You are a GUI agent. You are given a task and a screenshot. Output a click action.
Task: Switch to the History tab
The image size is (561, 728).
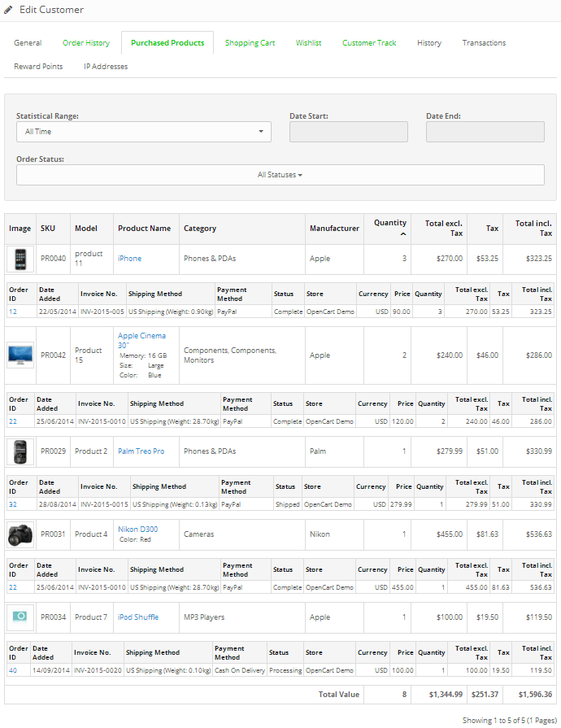(x=429, y=43)
